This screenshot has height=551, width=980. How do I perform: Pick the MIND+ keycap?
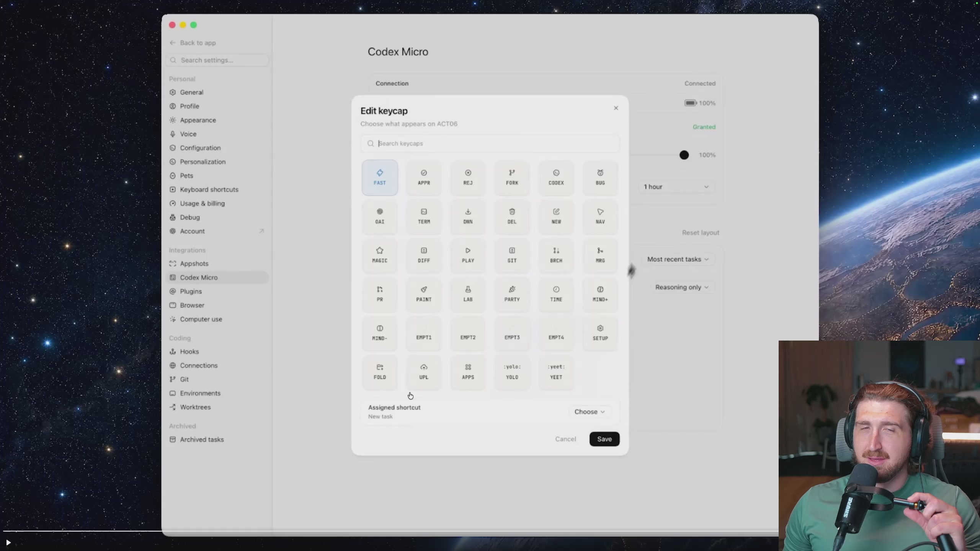point(600,294)
